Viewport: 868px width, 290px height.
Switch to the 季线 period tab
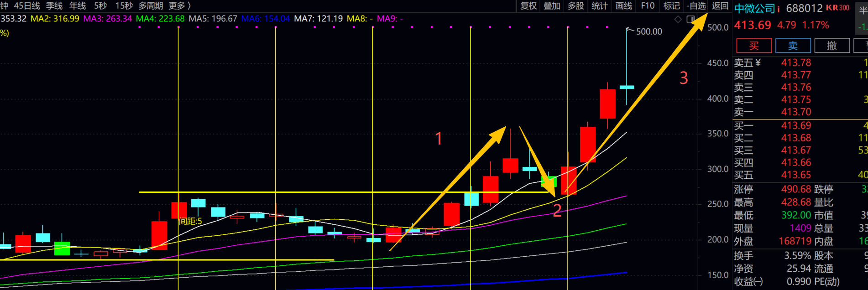pyautogui.click(x=54, y=6)
